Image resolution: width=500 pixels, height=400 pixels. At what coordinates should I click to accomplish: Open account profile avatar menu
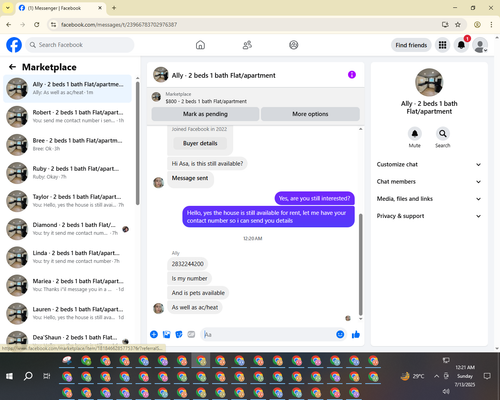[480, 45]
